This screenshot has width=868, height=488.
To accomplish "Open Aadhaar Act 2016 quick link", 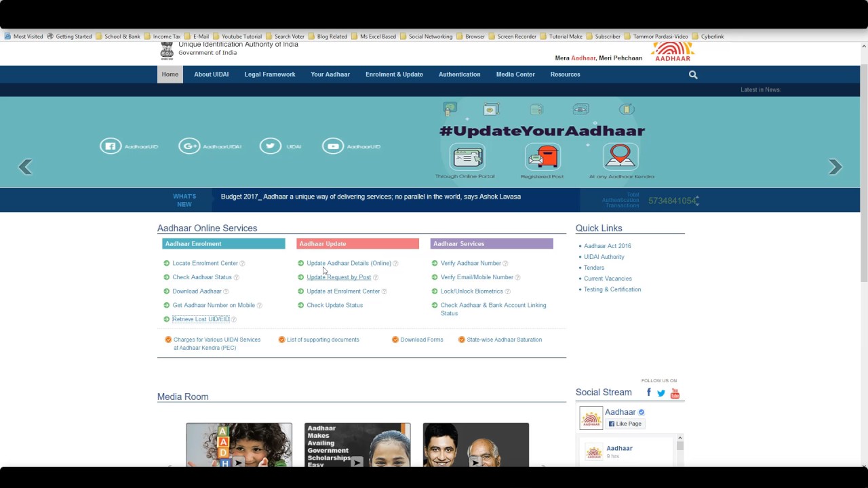I will pyautogui.click(x=608, y=246).
